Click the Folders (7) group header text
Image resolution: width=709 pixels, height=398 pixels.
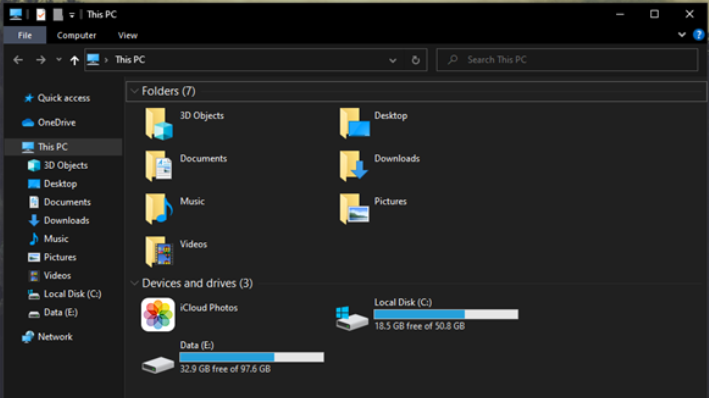point(169,91)
